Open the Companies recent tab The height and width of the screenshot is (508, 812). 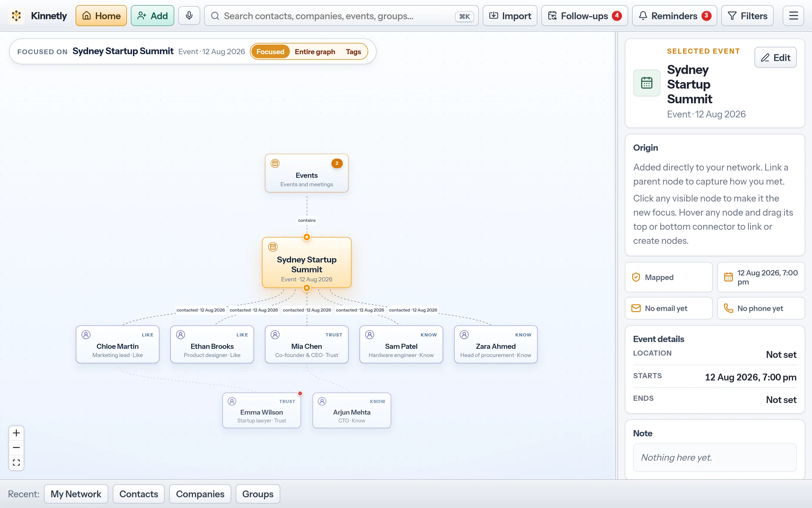point(200,494)
